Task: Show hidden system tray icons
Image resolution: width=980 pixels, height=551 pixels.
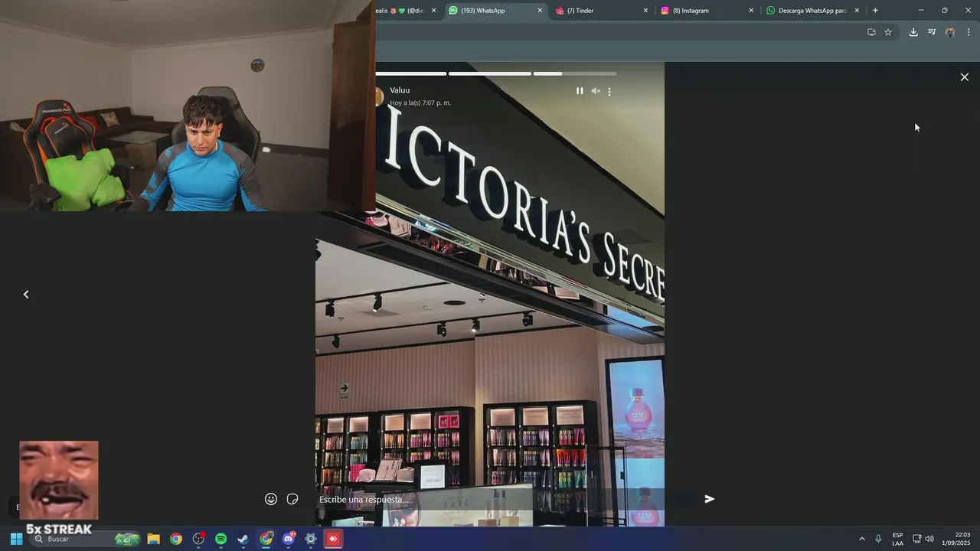Action: tap(862, 539)
